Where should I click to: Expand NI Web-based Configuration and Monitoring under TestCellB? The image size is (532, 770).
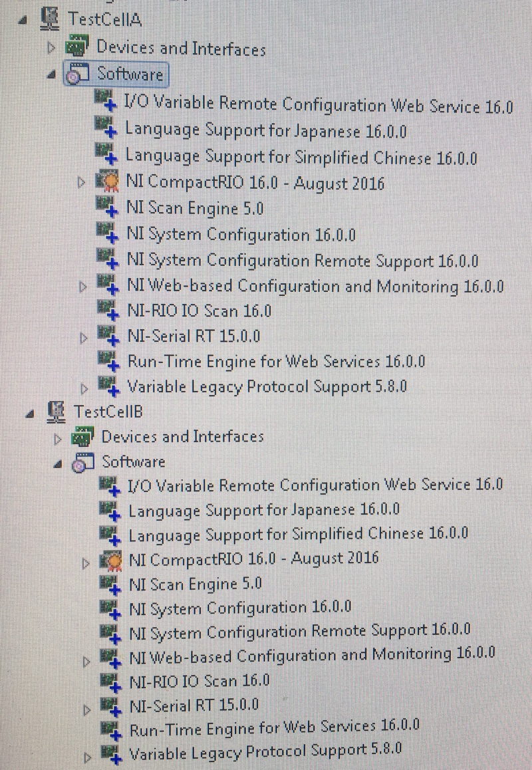(87, 662)
